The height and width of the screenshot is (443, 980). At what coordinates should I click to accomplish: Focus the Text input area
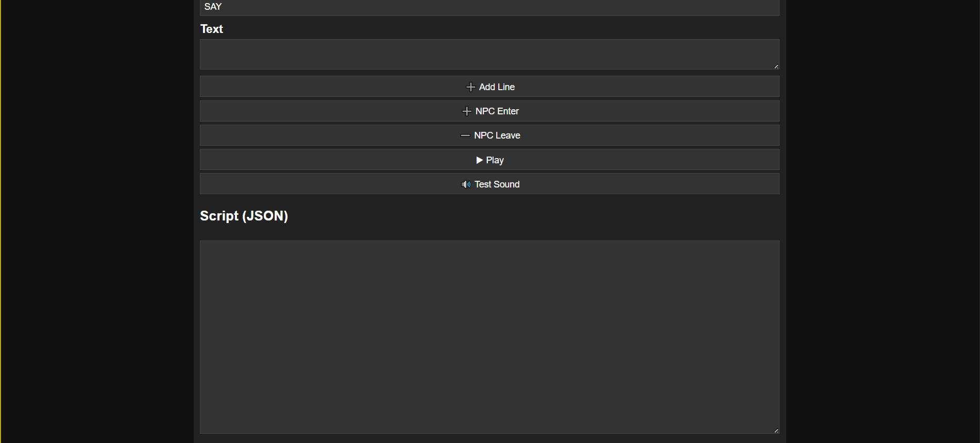pos(489,54)
